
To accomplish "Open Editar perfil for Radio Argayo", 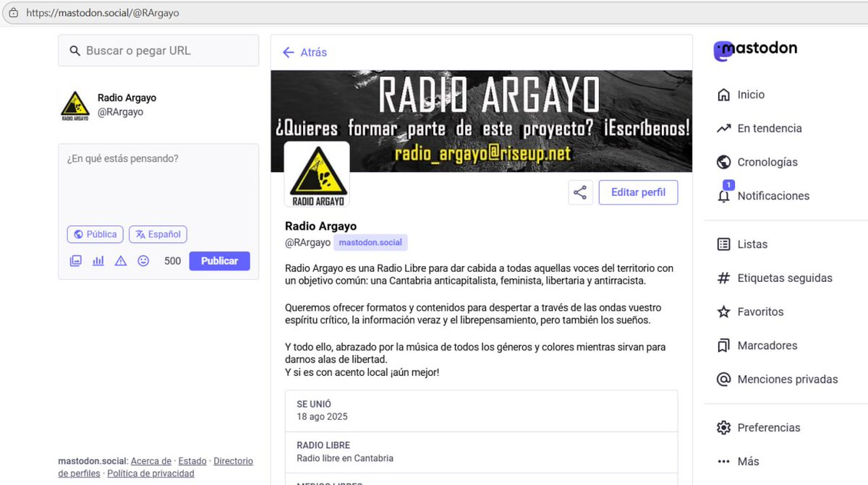I will (x=637, y=192).
